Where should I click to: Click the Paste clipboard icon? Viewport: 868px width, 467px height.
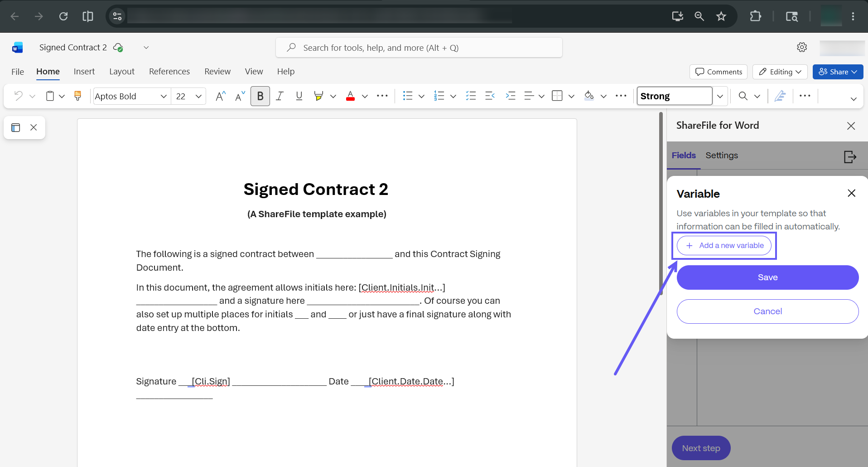50,96
